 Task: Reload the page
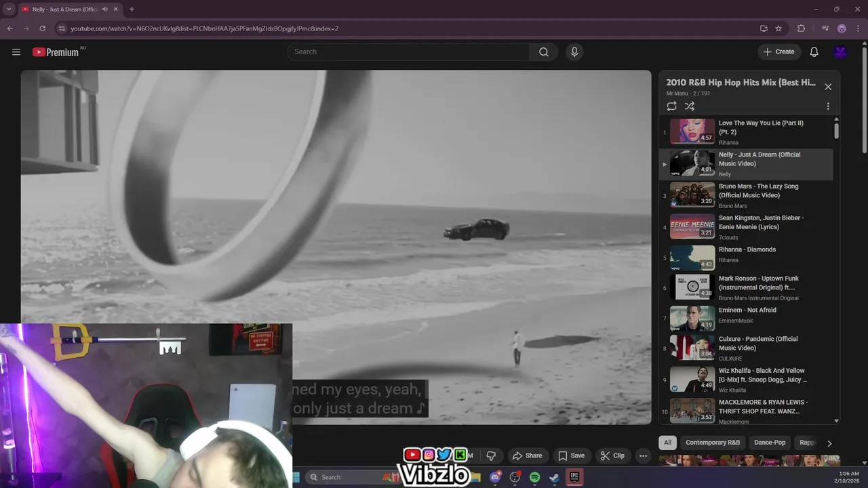pyautogui.click(x=42, y=28)
